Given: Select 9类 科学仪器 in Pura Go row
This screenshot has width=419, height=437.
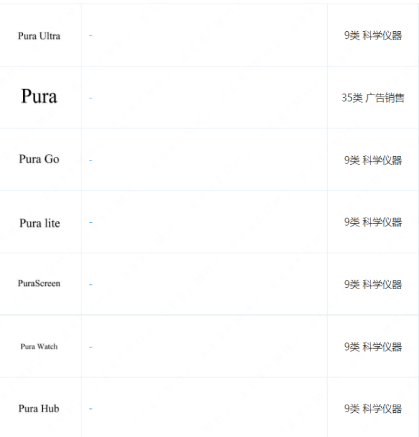Looking at the screenshot, I should tap(373, 160).
